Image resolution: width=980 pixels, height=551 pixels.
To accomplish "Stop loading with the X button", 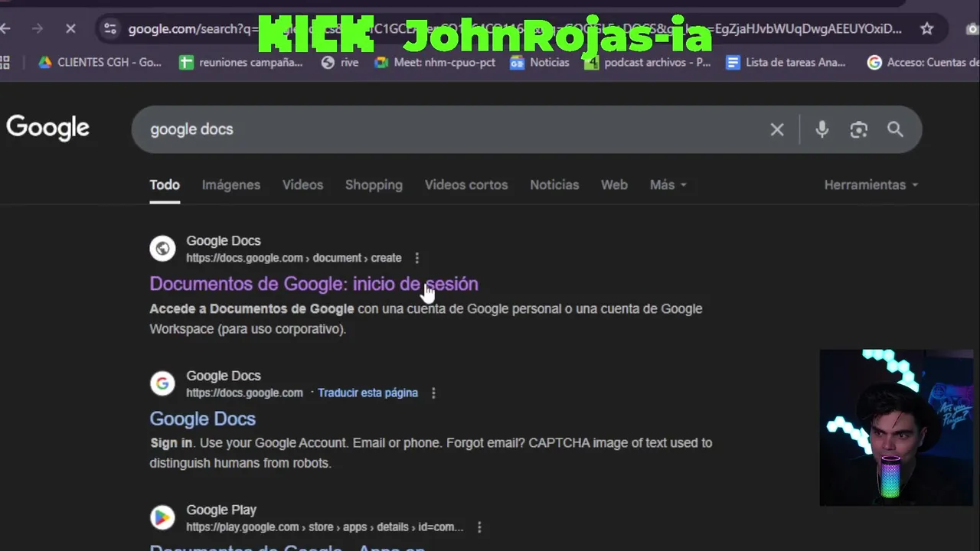I will [x=70, y=29].
